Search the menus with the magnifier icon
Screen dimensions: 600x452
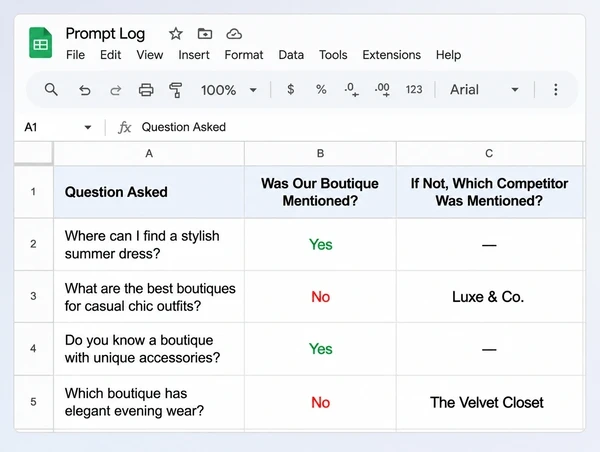[x=51, y=90]
